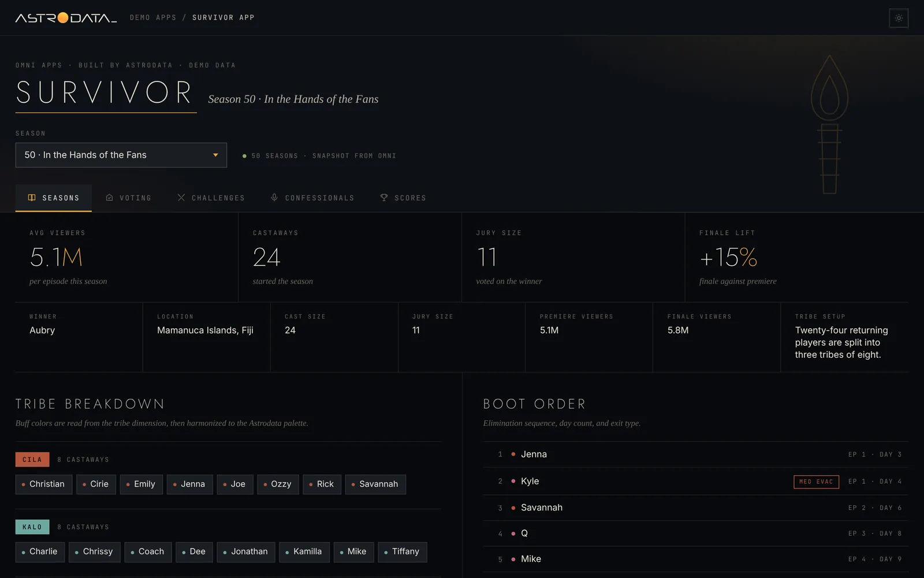Select boot order row 5 Mike
Screen dimensions: 924x578
click(695, 559)
